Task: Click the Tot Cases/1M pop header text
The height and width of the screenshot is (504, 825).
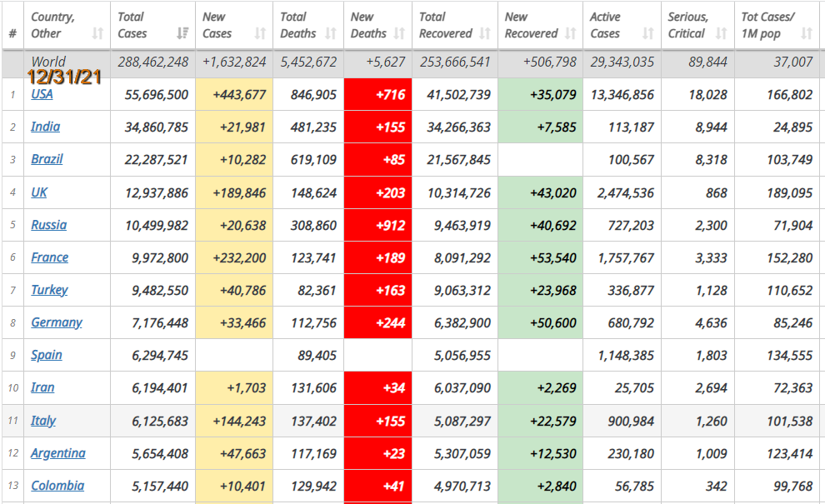Action: tap(768, 25)
